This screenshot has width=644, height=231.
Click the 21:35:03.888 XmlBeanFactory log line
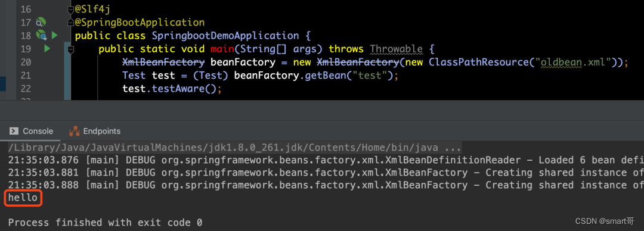click(326, 186)
